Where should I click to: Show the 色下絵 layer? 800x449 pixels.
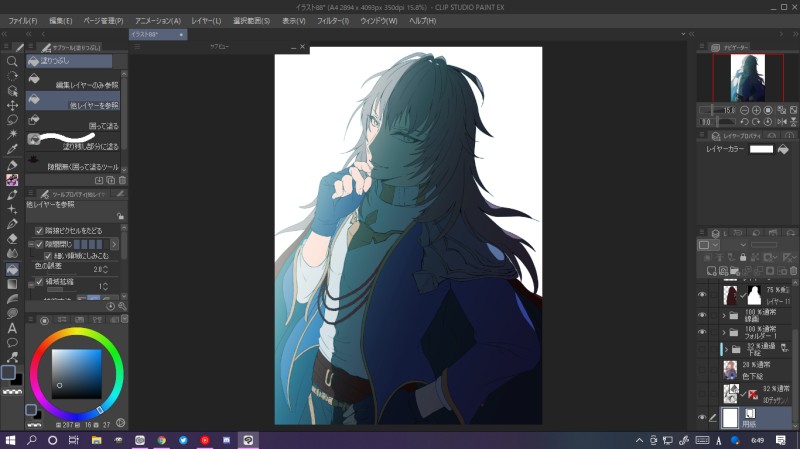point(702,369)
